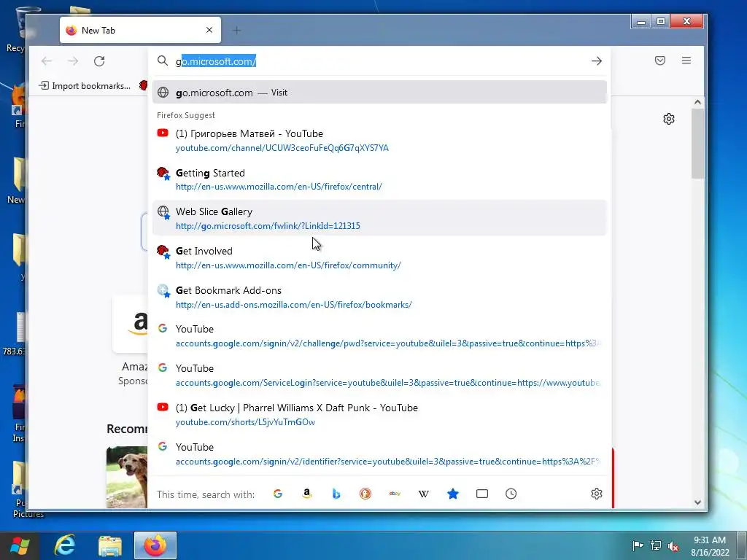The height and width of the screenshot is (560, 747).
Task: Click Firefox icon in taskbar
Action: coord(155,545)
